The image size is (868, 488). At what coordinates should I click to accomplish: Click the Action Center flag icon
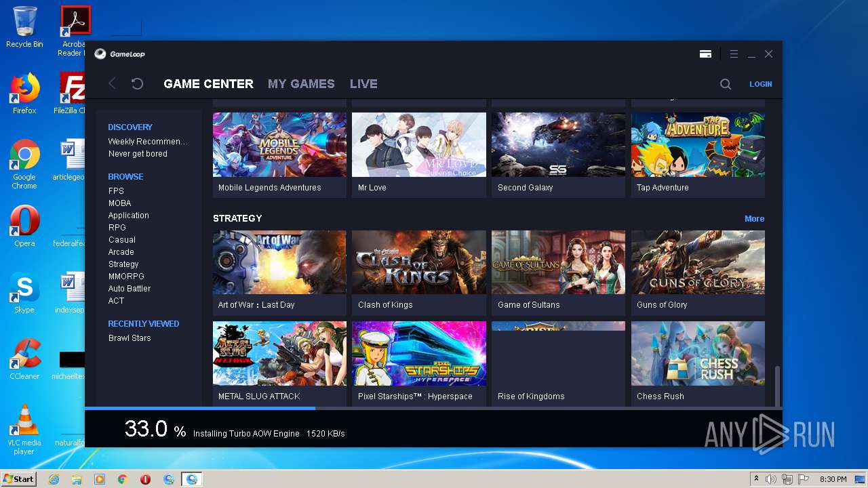[804, 479]
